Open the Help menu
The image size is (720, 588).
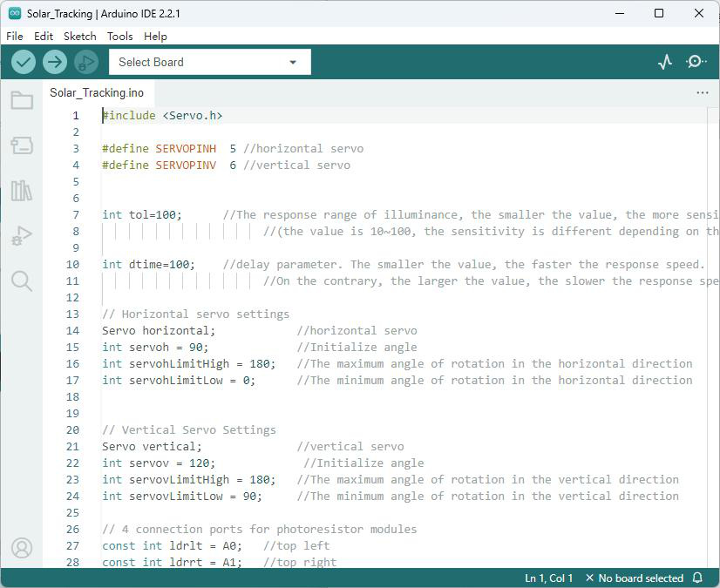pos(155,37)
